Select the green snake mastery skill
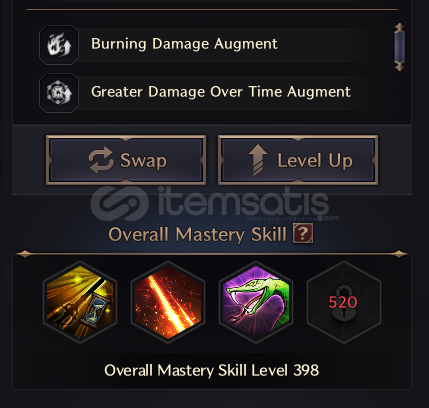 coord(256,302)
